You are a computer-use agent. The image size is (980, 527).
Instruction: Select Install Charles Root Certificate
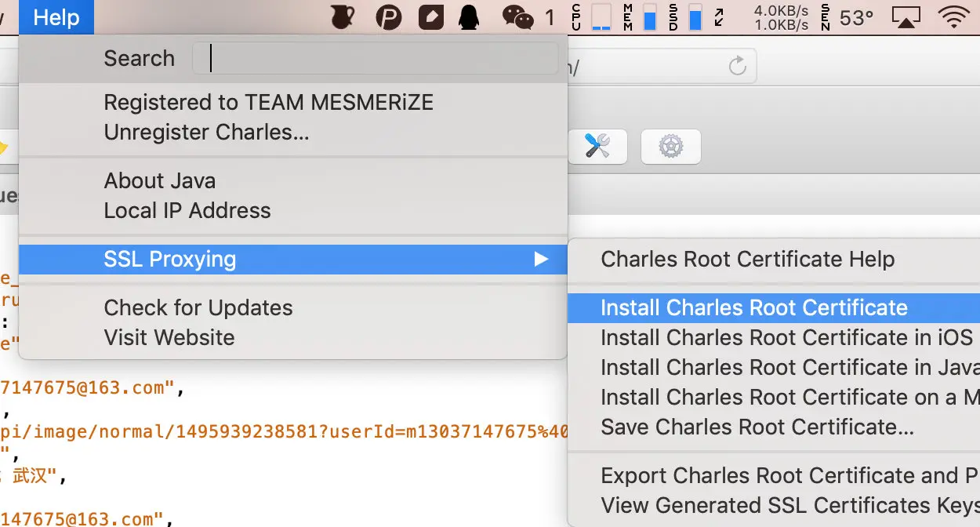pos(774,308)
